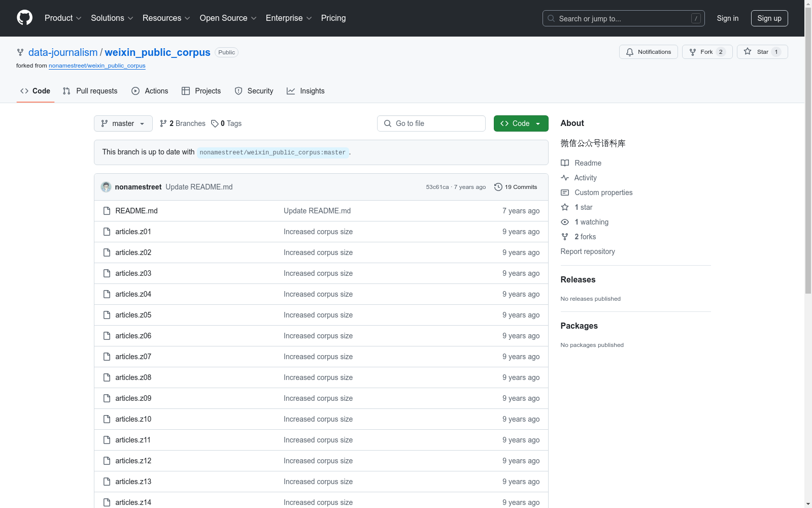The height and width of the screenshot is (508, 812).
Task: Click the Fork button
Action: tap(707, 52)
